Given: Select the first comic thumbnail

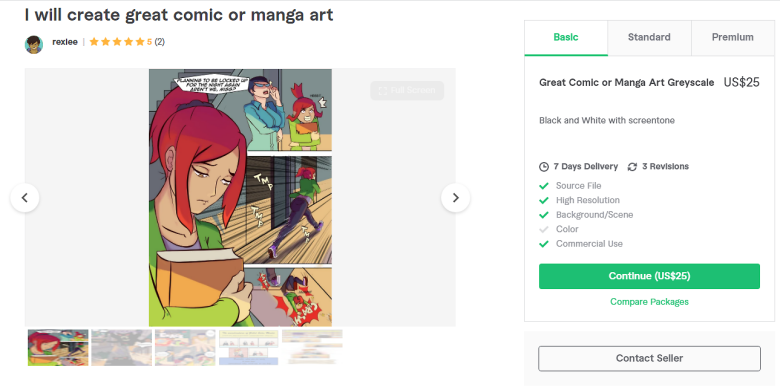Looking at the screenshot, I should click(x=58, y=347).
